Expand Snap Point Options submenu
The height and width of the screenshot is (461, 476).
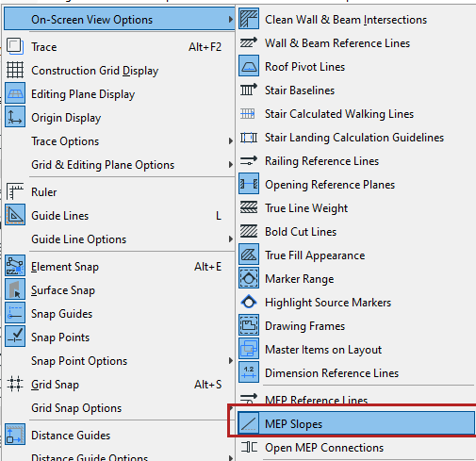point(120,361)
